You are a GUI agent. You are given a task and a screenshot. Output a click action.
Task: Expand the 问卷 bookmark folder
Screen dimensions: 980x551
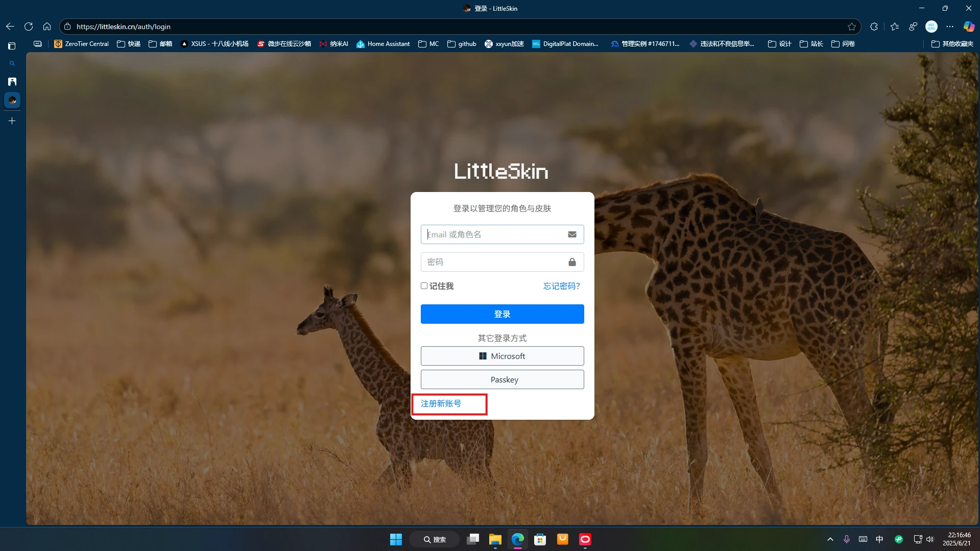(x=843, y=44)
